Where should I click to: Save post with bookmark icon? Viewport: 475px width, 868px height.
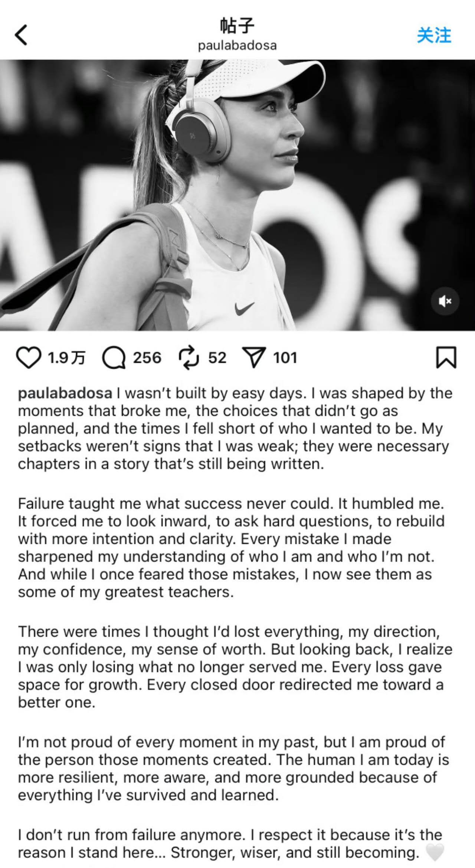coord(446,358)
